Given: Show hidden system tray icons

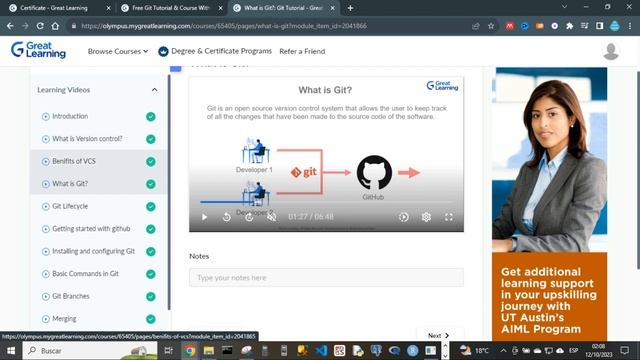Looking at the screenshot, I should pyautogui.click(x=503, y=351).
